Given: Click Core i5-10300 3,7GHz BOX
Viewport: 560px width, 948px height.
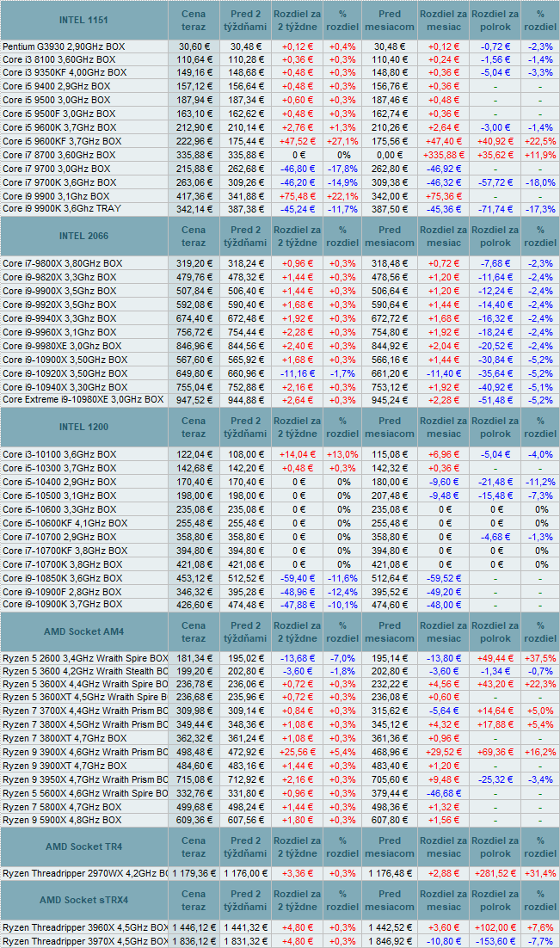Looking at the screenshot, I should pos(59,469).
